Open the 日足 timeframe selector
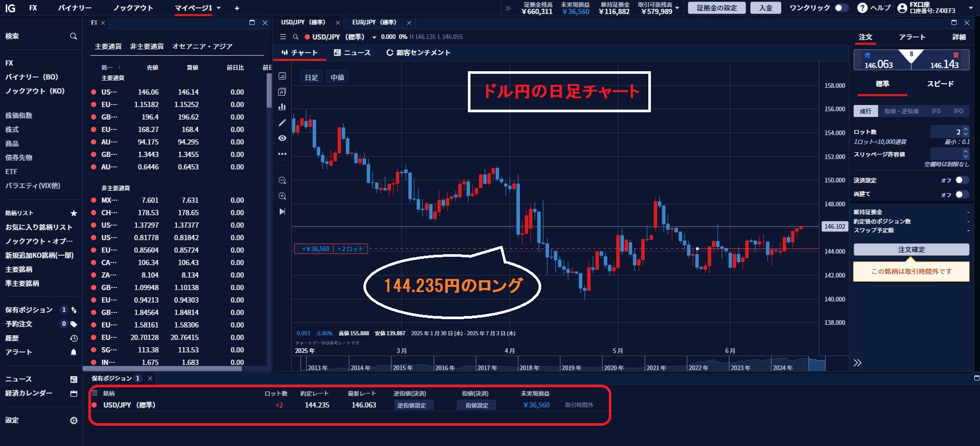Screen dimensions: 980x446 pos(311,77)
